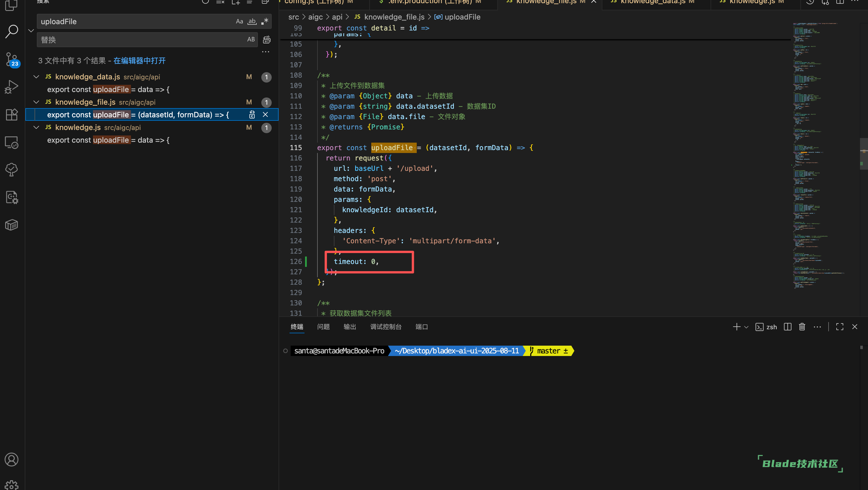Viewport: 868px width, 490px height.
Task: Toggle the replace field chevron
Action: click(x=31, y=31)
